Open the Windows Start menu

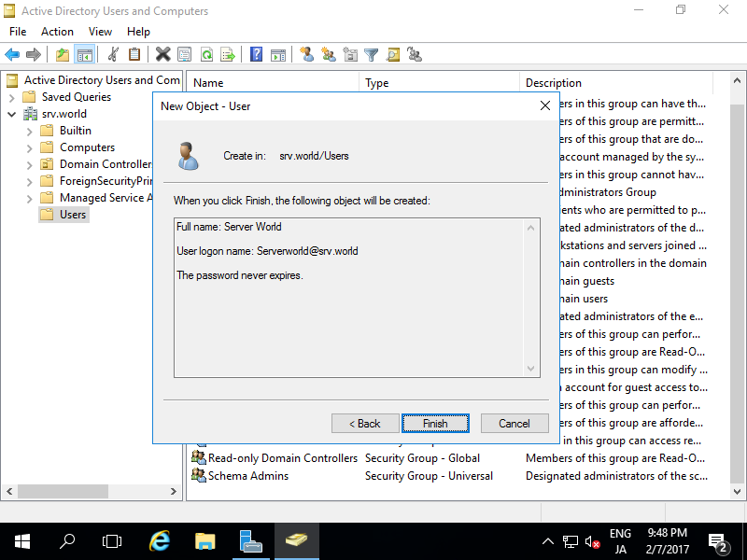[22, 541]
